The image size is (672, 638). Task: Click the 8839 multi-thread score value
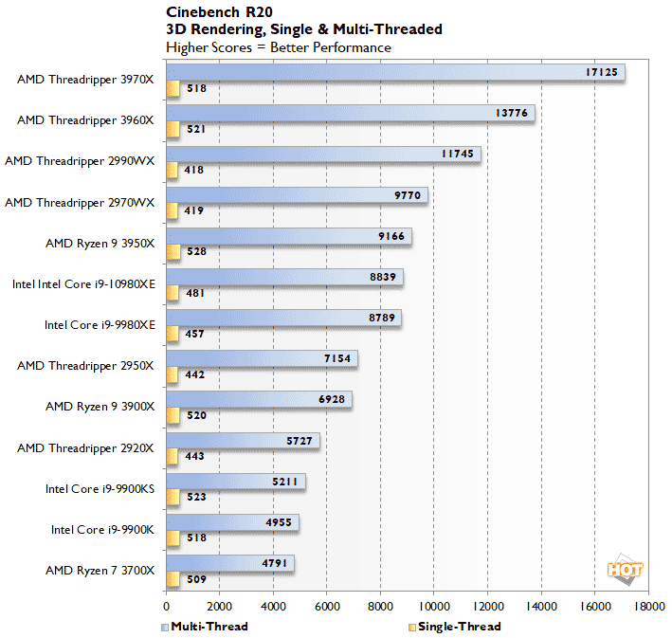coord(383,277)
